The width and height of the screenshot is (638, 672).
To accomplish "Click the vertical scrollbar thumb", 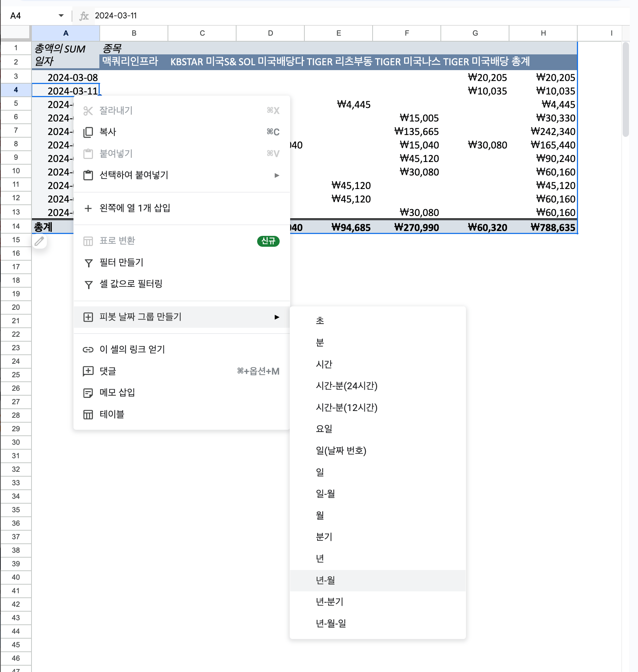I will (626, 90).
